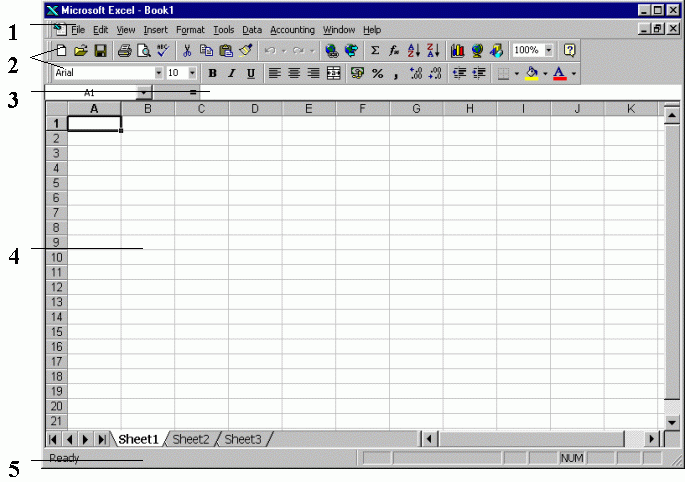Open the Paste Function fx icon
685x482 pixels.
point(394,51)
